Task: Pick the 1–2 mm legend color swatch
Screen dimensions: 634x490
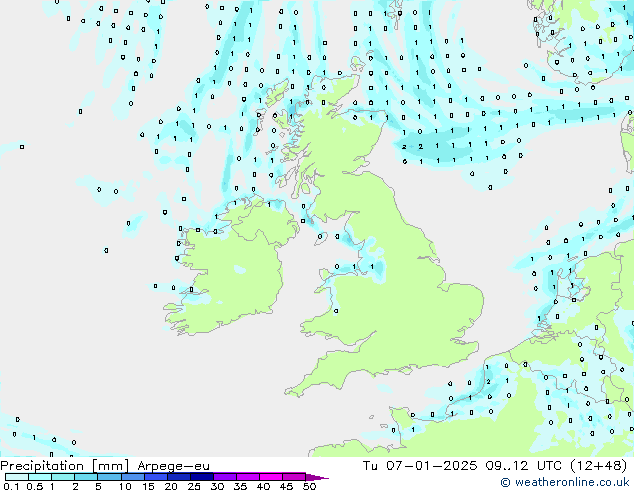Action: [x=63, y=477]
